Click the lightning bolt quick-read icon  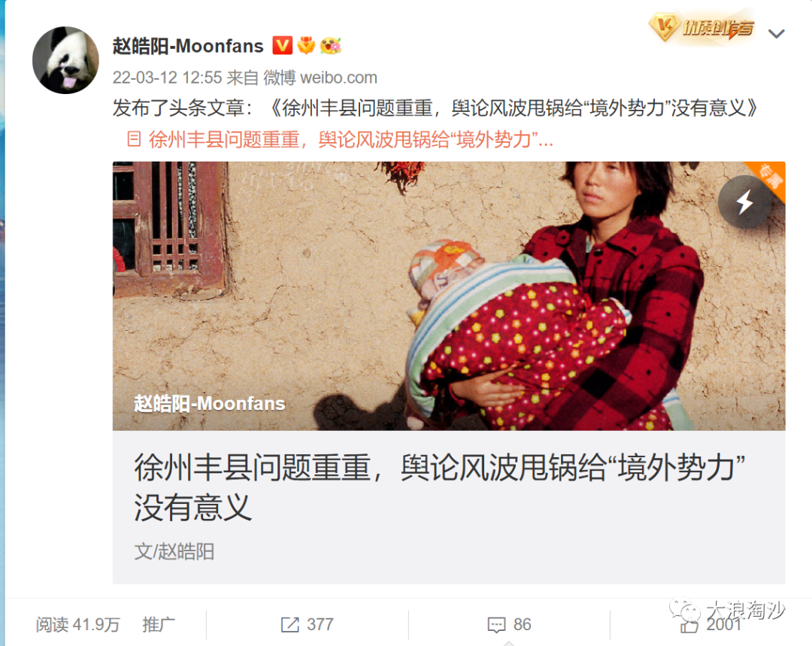click(744, 202)
